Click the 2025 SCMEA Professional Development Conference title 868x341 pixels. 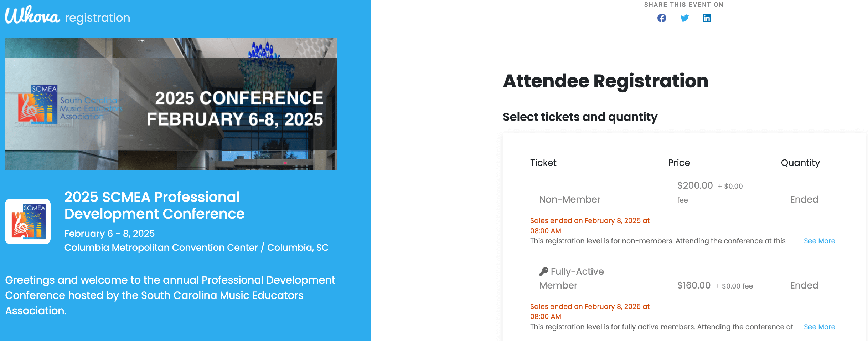[x=154, y=205]
